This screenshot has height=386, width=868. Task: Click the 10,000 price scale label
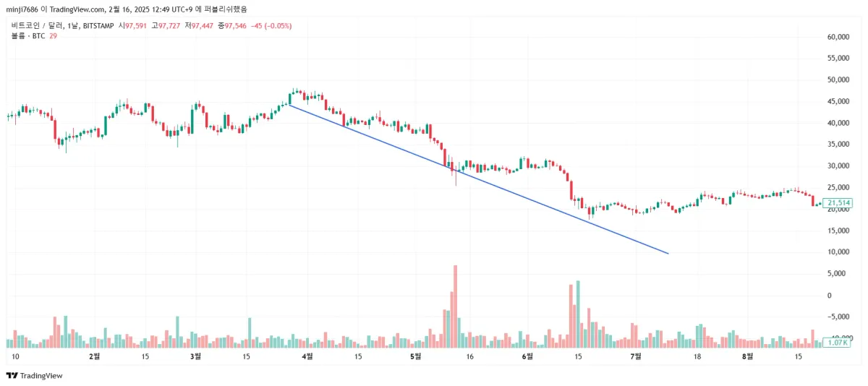pos(838,252)
